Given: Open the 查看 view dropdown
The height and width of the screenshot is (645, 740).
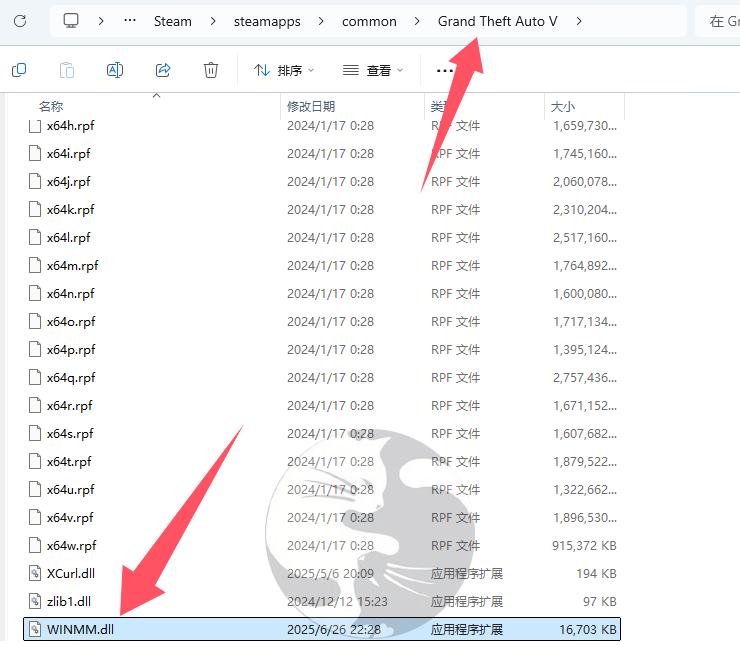Looking at the screenshot, I should tap(373, 70).
